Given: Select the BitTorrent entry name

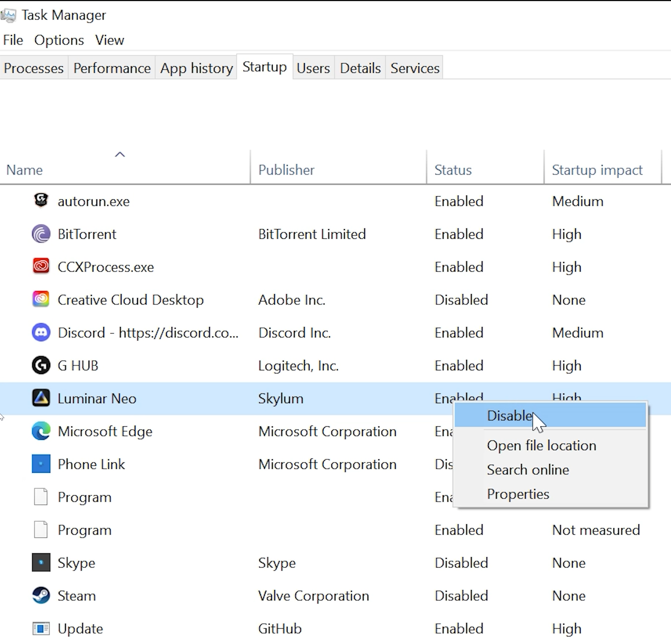Looking at the screenshot, I should tap(87, 234).
